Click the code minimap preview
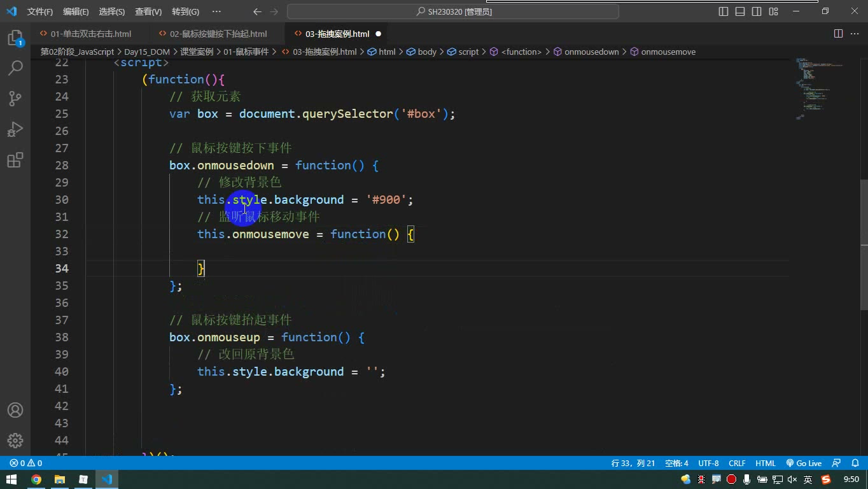Screen dimensions: 868x489 tap(820, 89)
